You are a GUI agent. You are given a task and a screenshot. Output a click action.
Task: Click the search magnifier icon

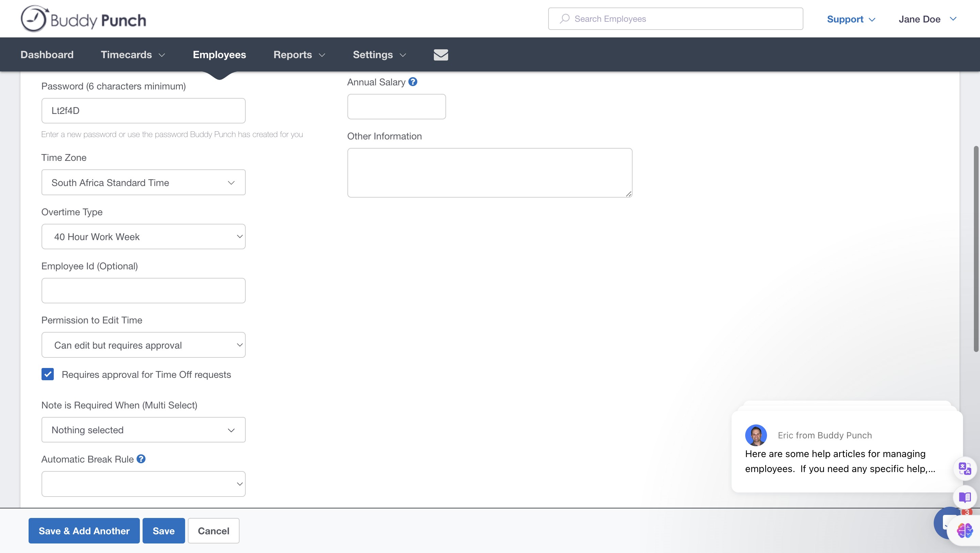click(565, 19)
